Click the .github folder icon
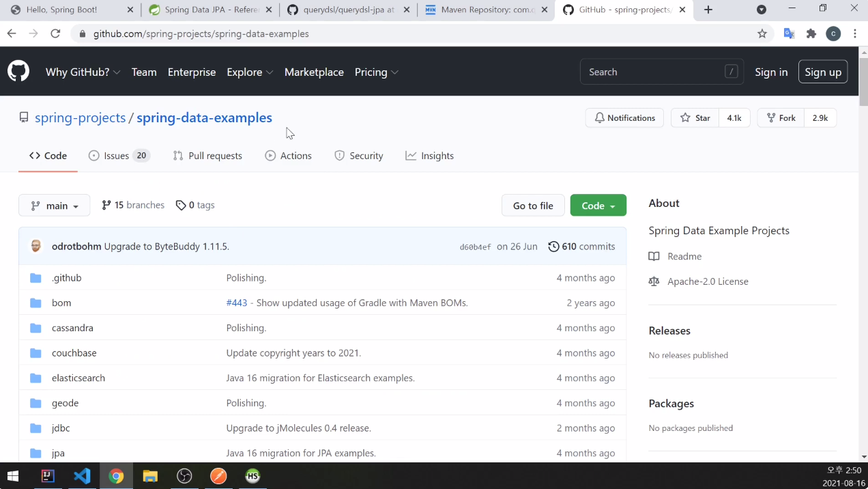The width and height of the screenshot is (868, 489). pyautogui.click(x=36, y=278)
